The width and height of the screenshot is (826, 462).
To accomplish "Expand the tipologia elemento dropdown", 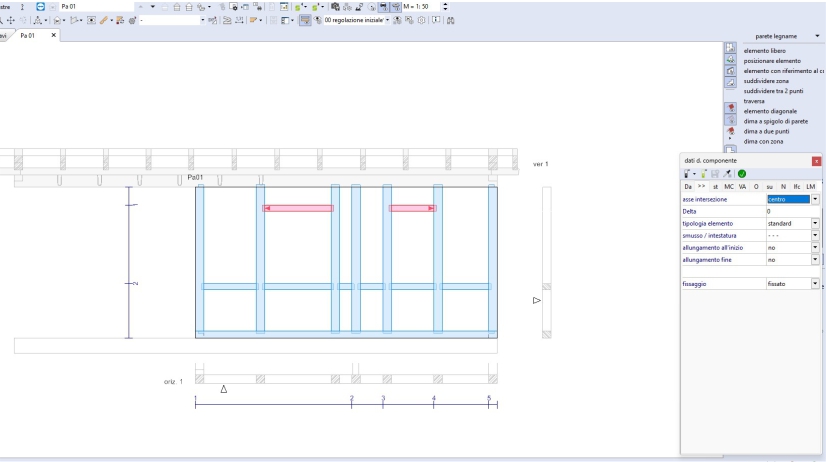I will click(x=815, y=223).
